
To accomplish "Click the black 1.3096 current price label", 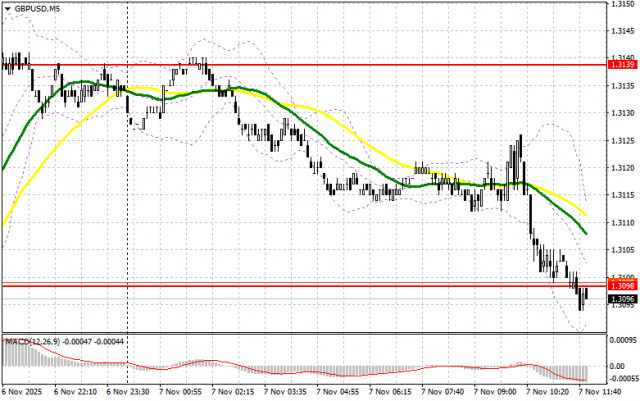I will [x=622, y=299].
